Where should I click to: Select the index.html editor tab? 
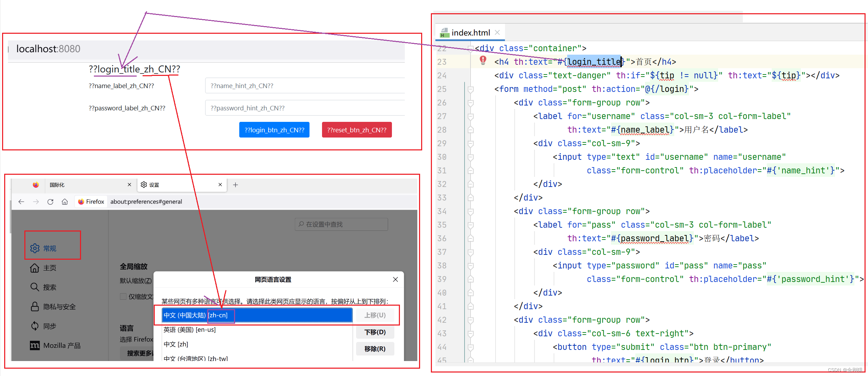point(470,33)
